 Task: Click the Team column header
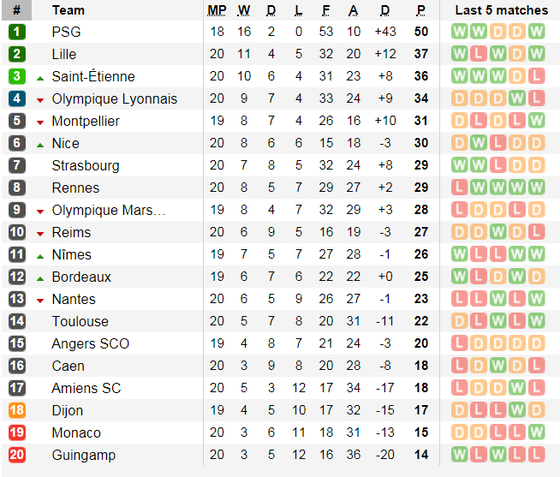tap(68, 10)
